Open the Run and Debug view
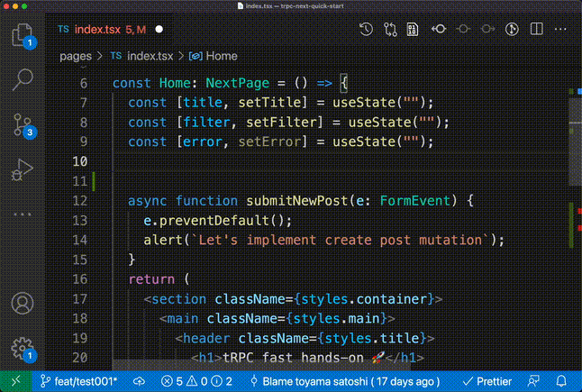This screenshot has width=582, height=392. pos(23,169)
